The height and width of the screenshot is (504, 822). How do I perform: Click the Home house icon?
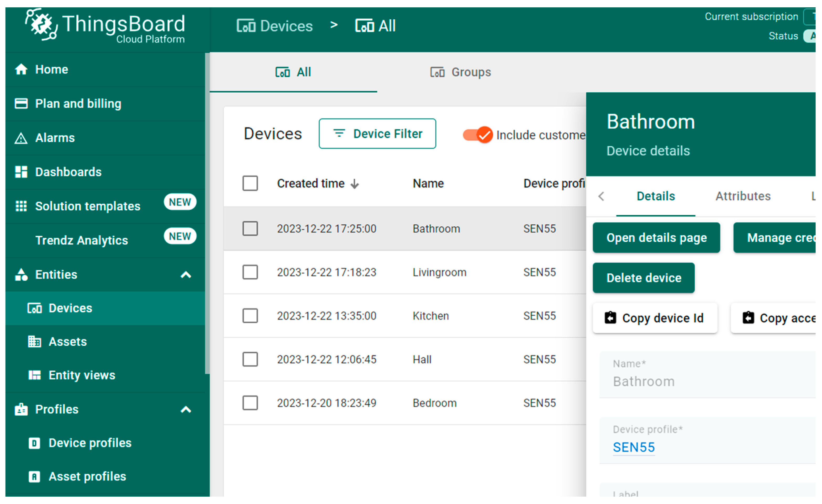tap(21, 70)
